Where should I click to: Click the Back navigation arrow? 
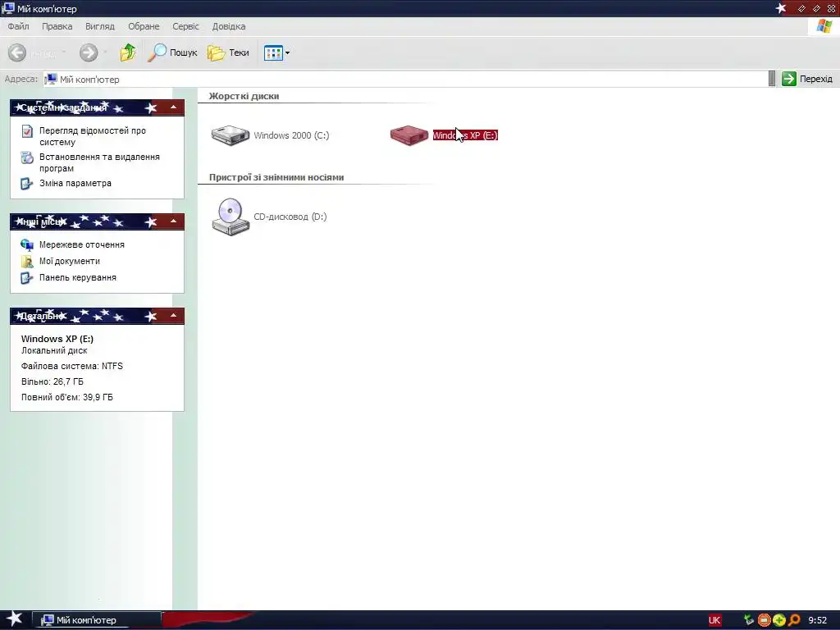click(x=17, y=52)
